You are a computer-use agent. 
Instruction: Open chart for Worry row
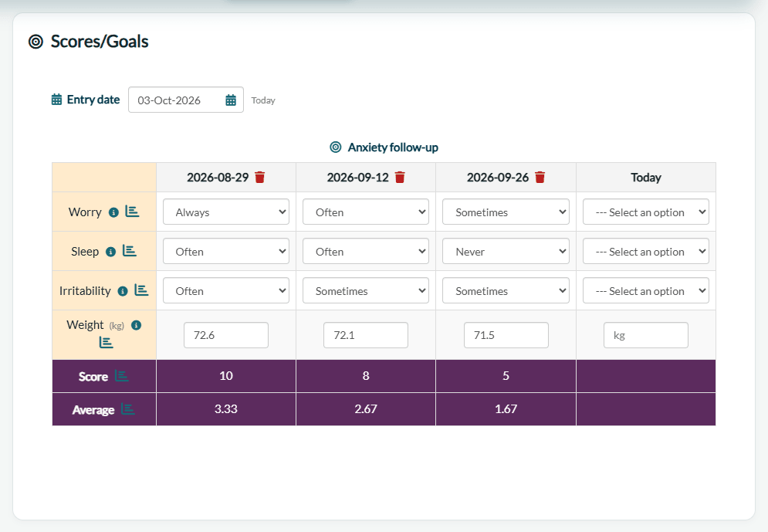point(132,212)
